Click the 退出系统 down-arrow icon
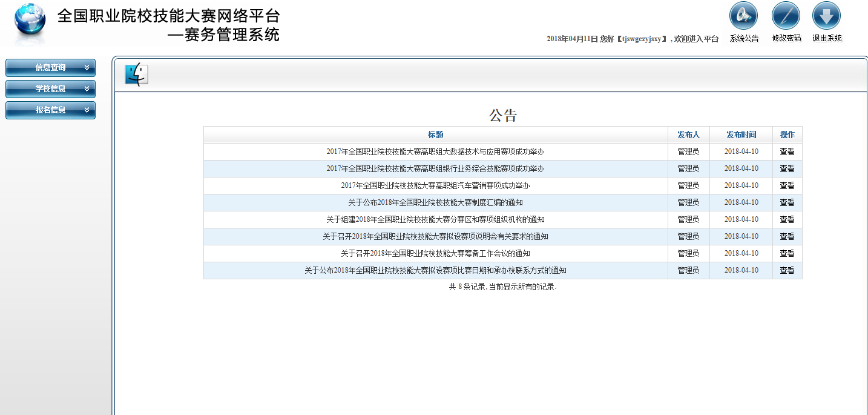 826,16
